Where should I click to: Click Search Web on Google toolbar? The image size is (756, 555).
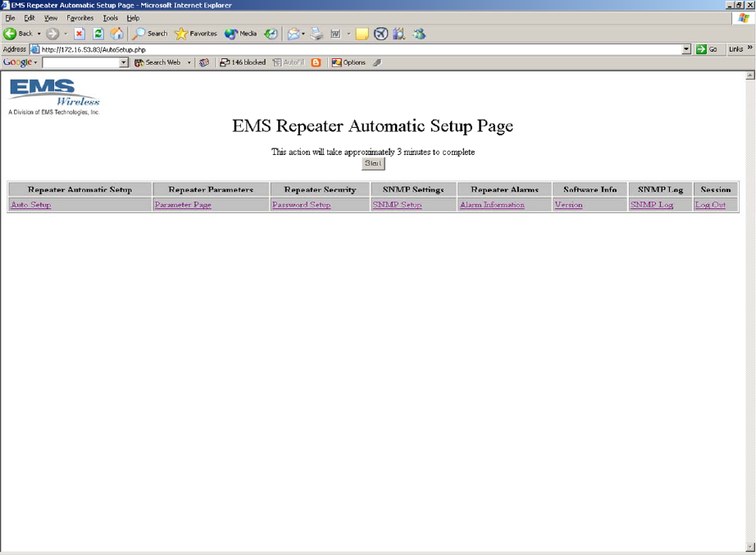[157, 62]
